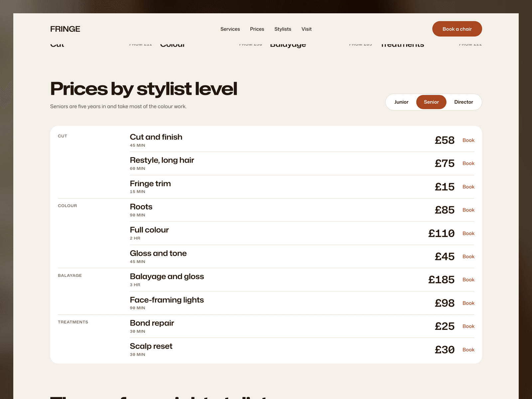The height and width of the screenshot is (399, 532).
Task: Book the Gloss and tone service
Action: point(468,256)
